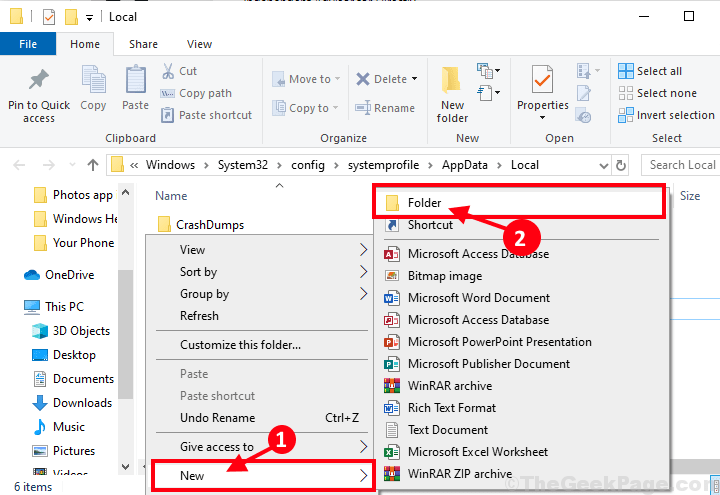The width and height of the screenshot is (720, 495).
Task: Click Rename in the Organize group
Action: tap(385, 108)
